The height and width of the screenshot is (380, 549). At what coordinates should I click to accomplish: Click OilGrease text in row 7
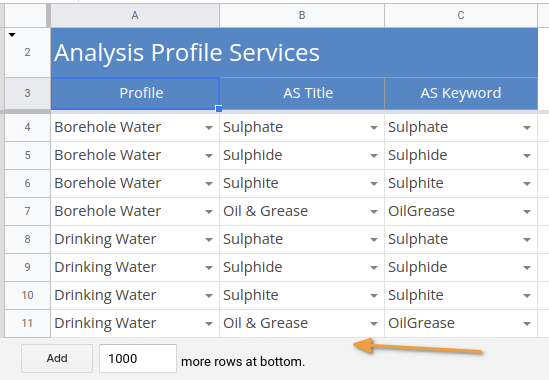point(421,211)
